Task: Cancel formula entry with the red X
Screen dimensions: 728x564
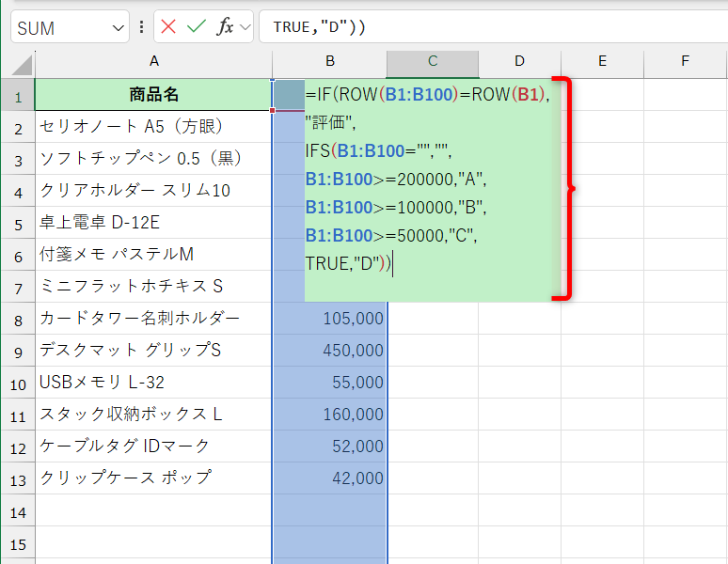Action: coord(168,27)
